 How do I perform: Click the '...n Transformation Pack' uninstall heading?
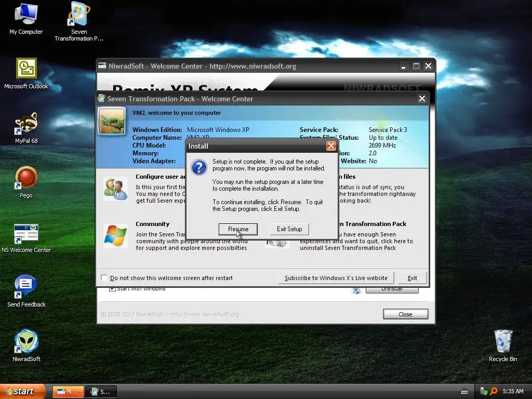pos(373,224)
